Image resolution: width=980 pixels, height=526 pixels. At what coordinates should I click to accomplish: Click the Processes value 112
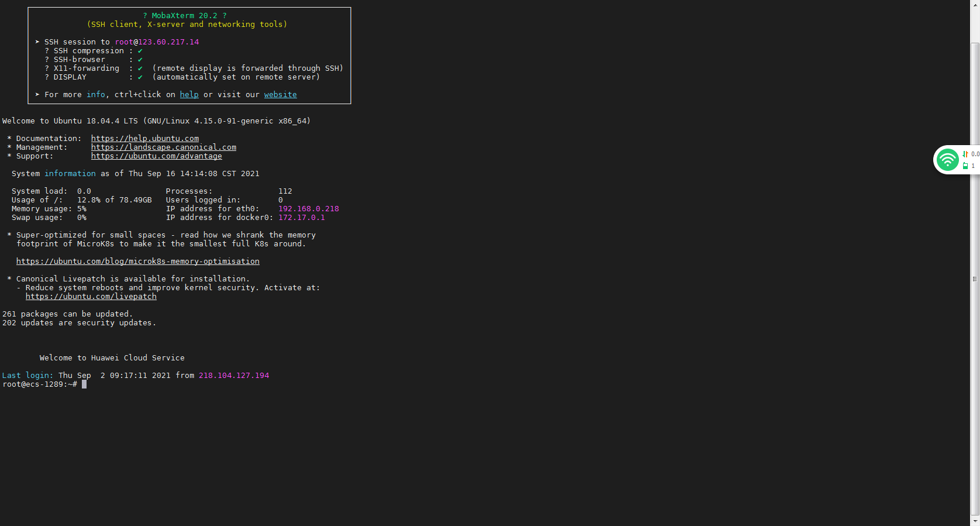pyautogui.click(x=285, y=191)
